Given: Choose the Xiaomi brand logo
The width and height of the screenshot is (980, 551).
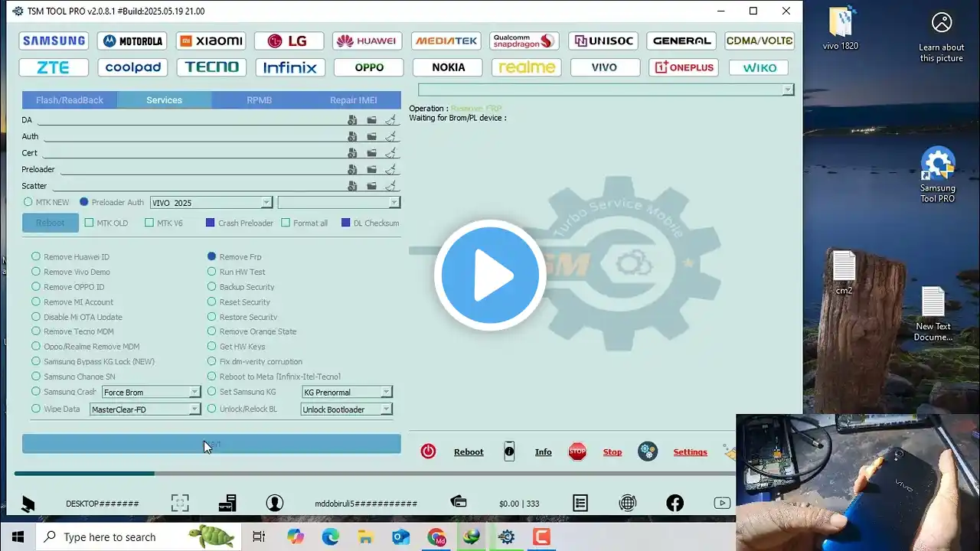Looking at the screenshot, I should pos(211,41).
